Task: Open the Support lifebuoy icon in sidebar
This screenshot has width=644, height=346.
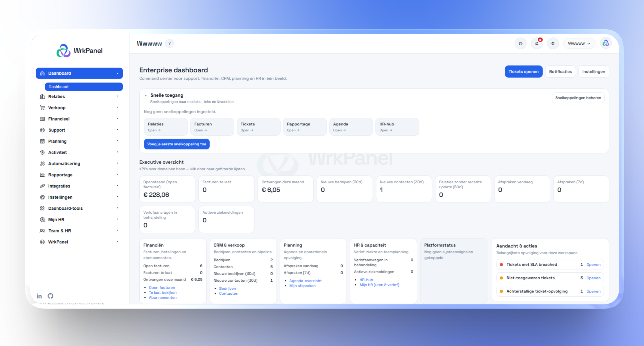Action: pos(43,130)
